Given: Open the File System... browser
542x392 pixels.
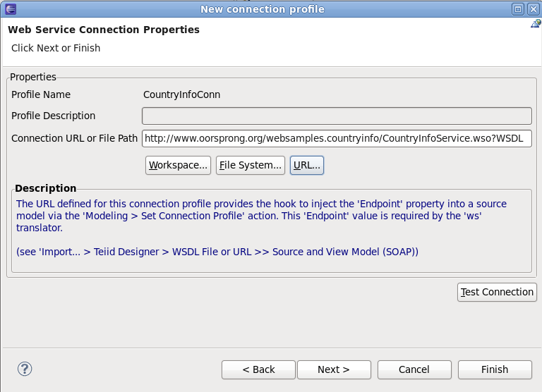Looking at the screenshot, I should pos(250,165).
